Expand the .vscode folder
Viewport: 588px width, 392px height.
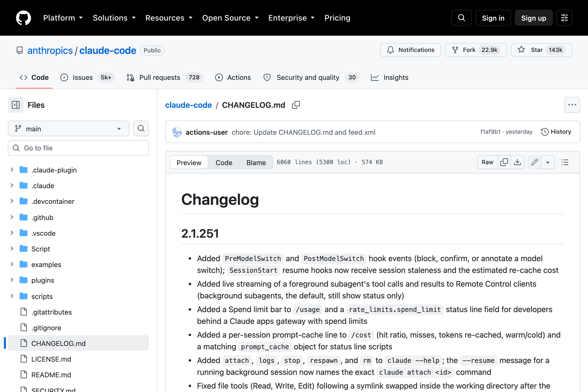[12, 233]
